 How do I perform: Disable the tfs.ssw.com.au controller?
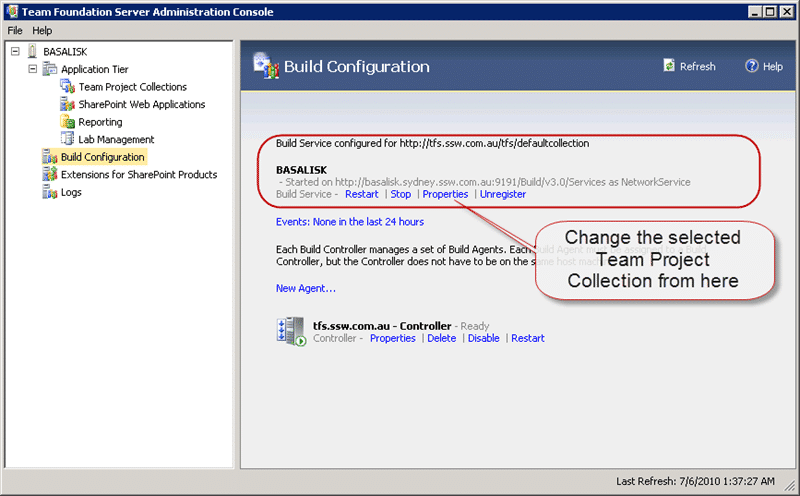[484, 338]
